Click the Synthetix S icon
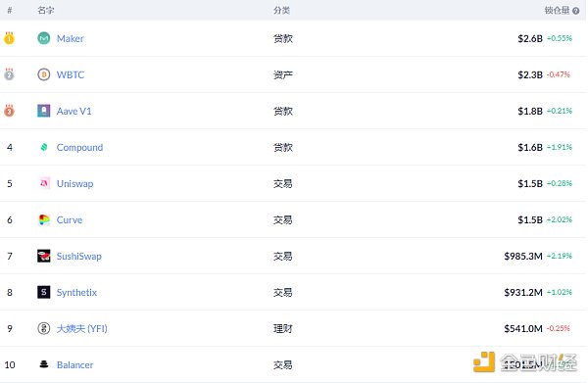Viewport: 588px width, 383px height. 44,292
